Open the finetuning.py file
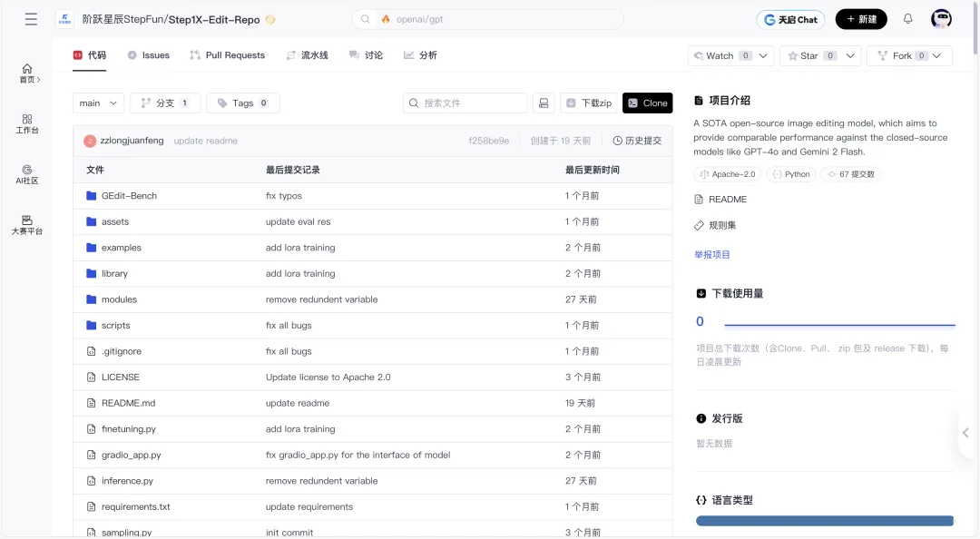 pos(129,429)
